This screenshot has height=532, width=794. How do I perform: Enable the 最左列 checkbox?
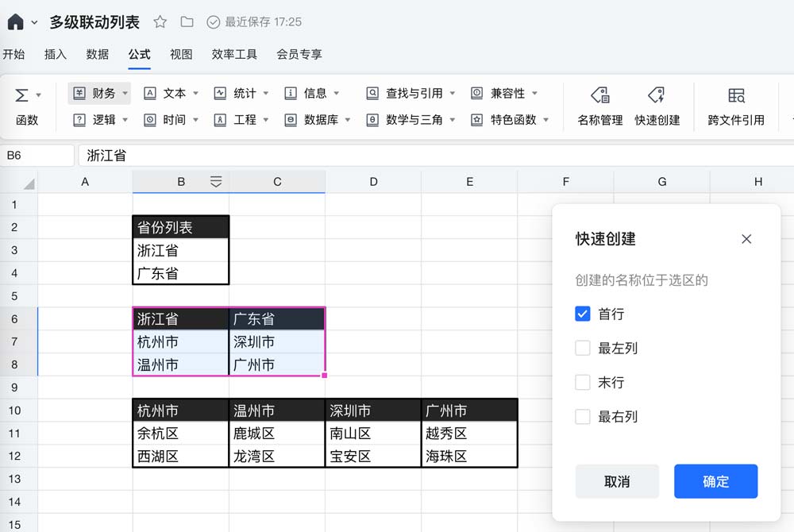583,348
